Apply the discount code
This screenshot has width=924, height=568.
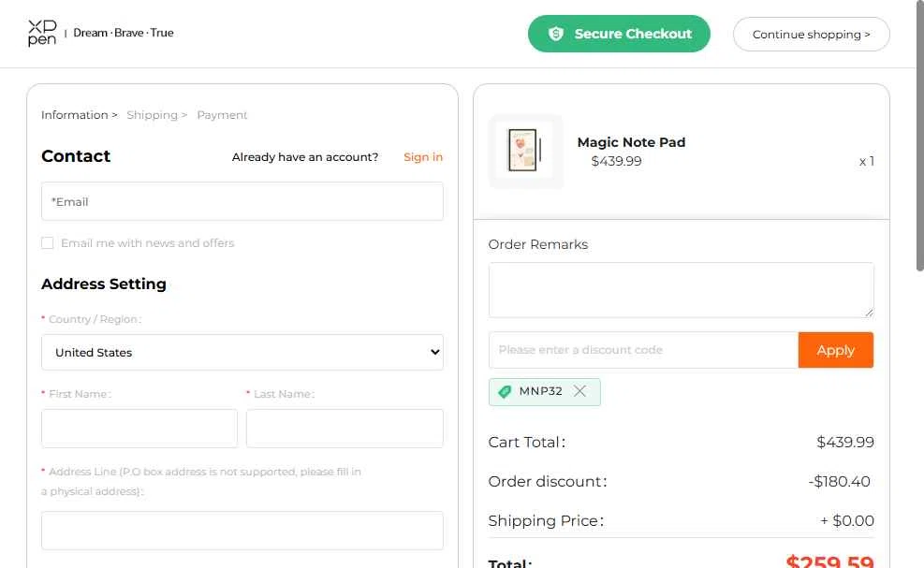pyautogui.click(x=836, y=350)
